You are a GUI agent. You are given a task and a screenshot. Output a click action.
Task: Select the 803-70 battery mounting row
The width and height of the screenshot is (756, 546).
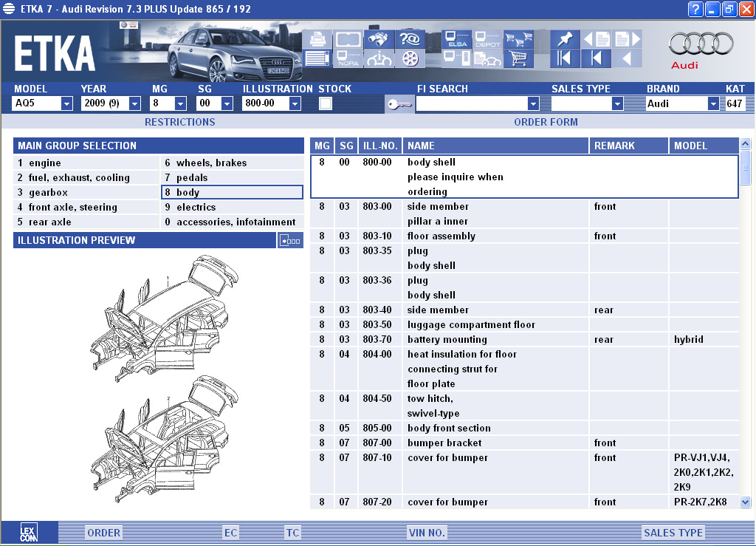[525, 340]
